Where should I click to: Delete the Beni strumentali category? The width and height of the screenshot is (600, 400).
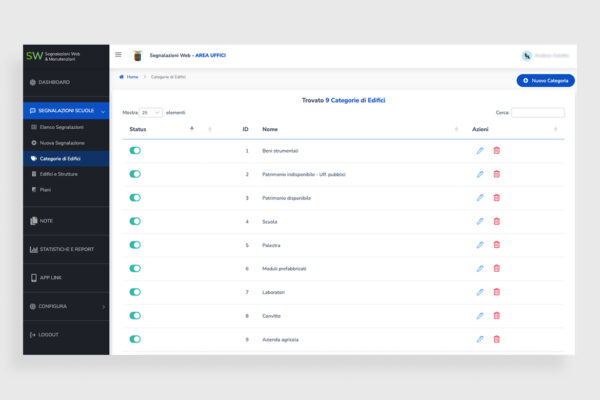[497, 150]
